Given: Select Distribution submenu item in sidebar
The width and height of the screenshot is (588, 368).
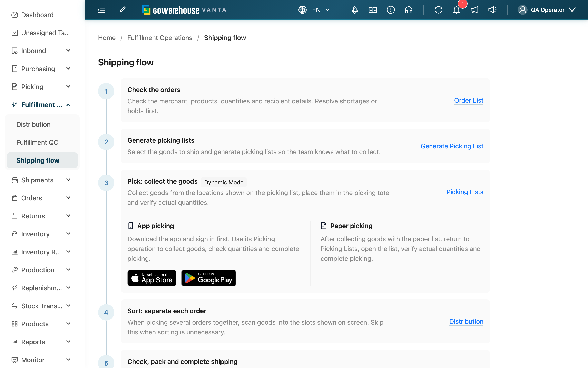Looking at the screenshot, I should tap(42, 124).
